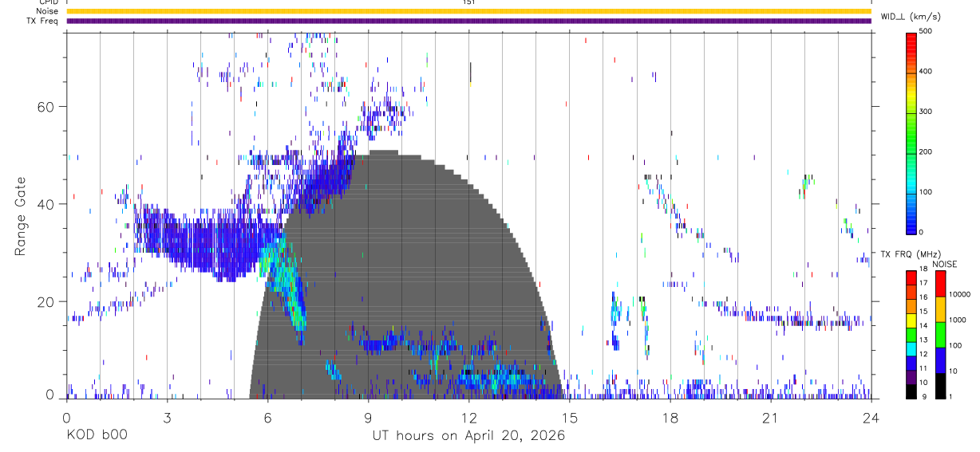
Task: Click the '12' tick label on UT hours axis
Action: [x=468, y=417]
